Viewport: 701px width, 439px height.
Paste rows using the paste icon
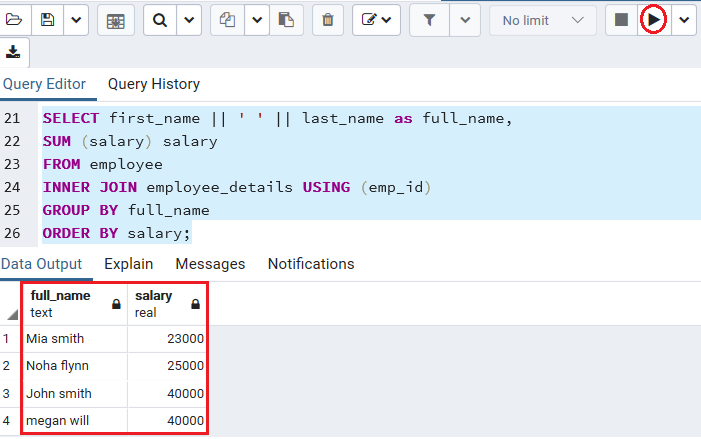click(286, 20)
